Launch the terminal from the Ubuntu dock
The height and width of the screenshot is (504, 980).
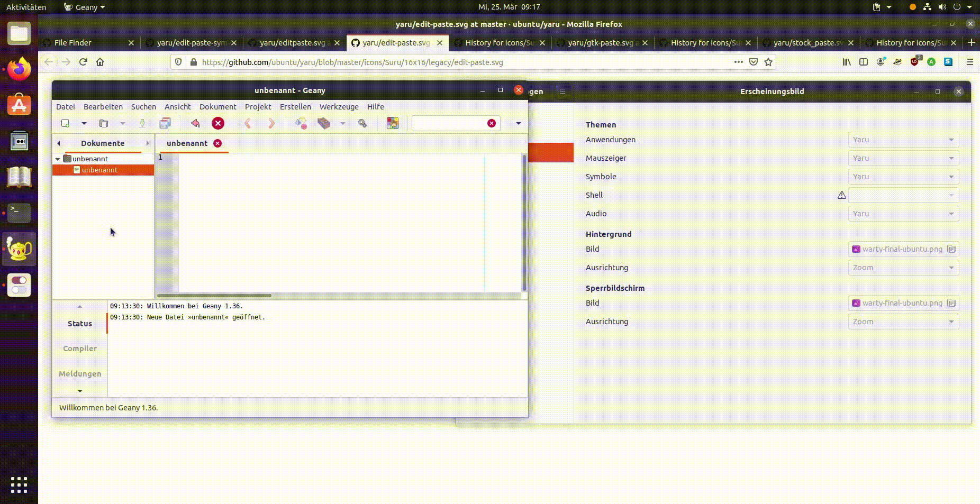pos(19,213)
